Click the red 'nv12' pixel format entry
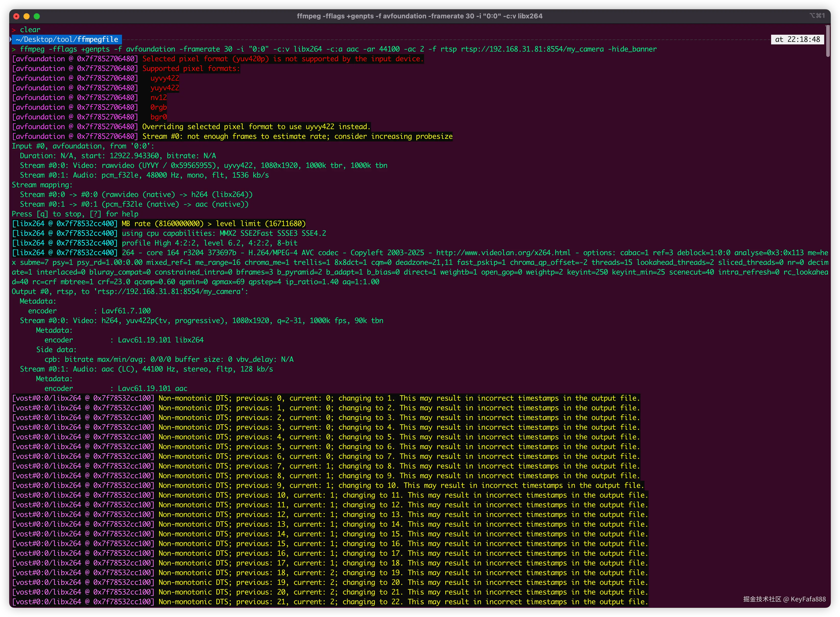The height and width of the screenshot is (617, 840). (158, 98)
